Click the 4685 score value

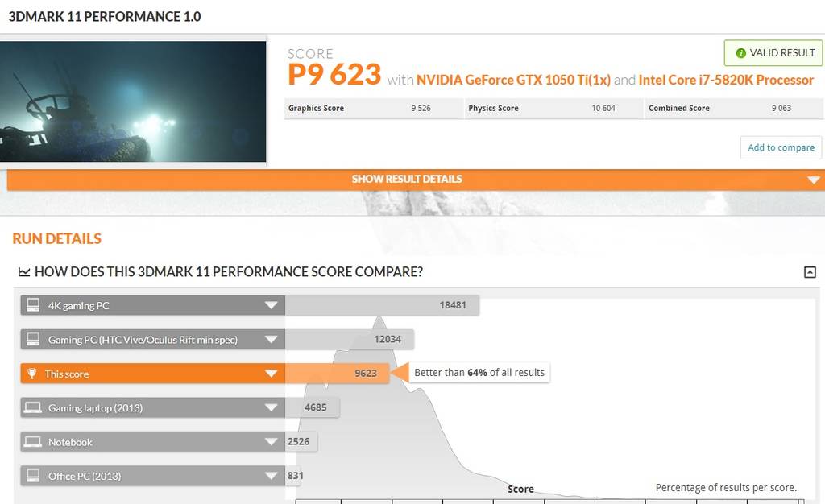[x=315, y=407]
